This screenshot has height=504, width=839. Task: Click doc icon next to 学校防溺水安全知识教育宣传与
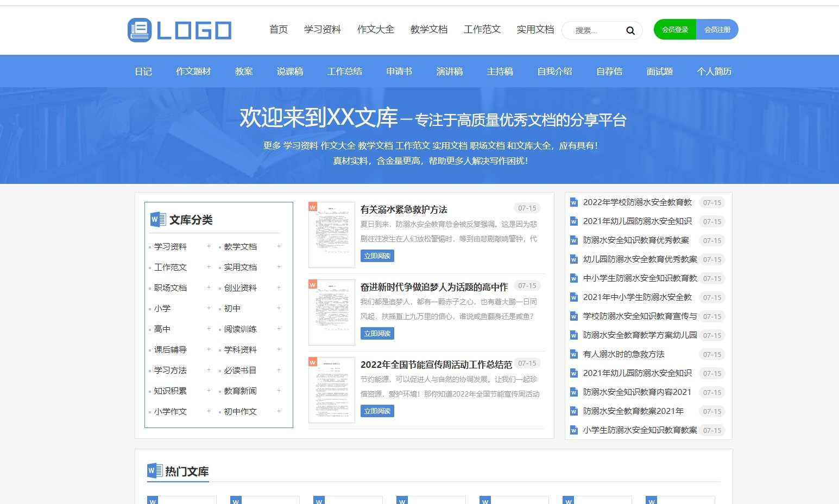click(573, 316)
